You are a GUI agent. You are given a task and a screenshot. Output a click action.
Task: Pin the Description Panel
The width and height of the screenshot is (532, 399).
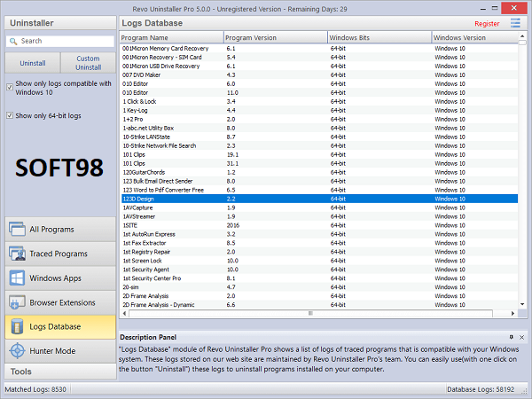pyautogui.click(x=512, y=338)
